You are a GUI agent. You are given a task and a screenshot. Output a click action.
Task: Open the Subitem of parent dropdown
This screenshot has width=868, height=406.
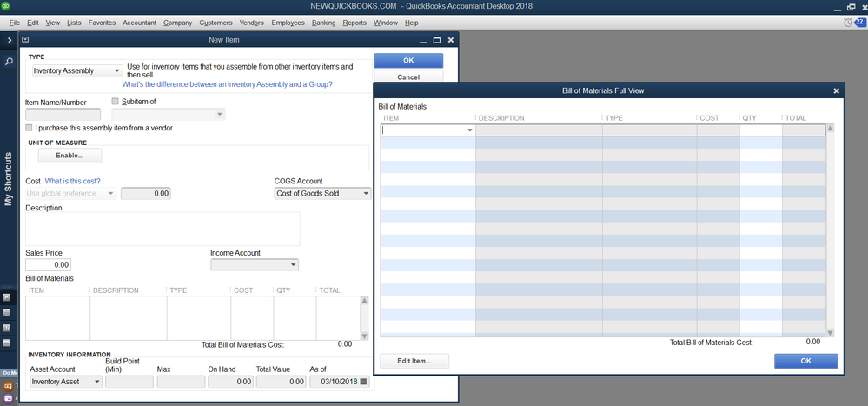219,115
